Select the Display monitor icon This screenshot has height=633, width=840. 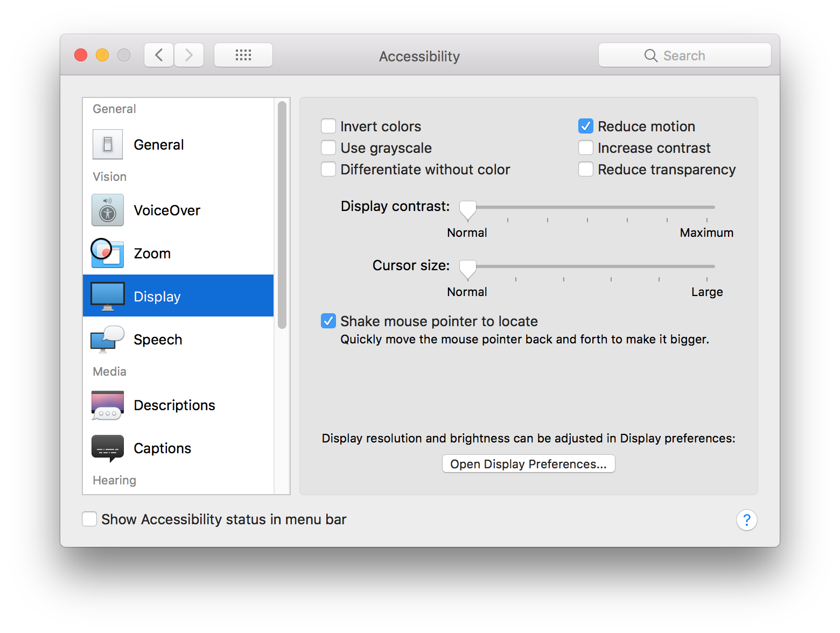click(108, 296)
